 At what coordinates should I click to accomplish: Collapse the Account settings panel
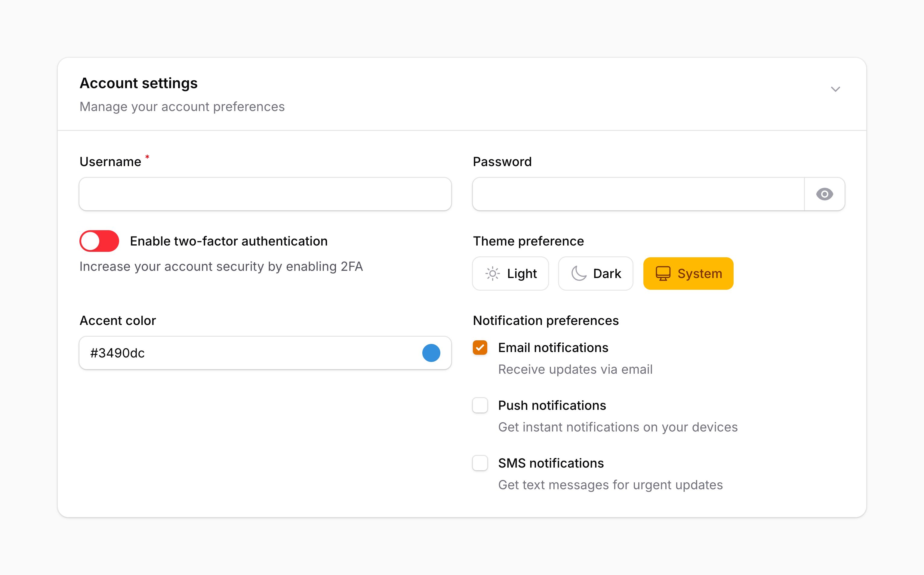[836, 89]
